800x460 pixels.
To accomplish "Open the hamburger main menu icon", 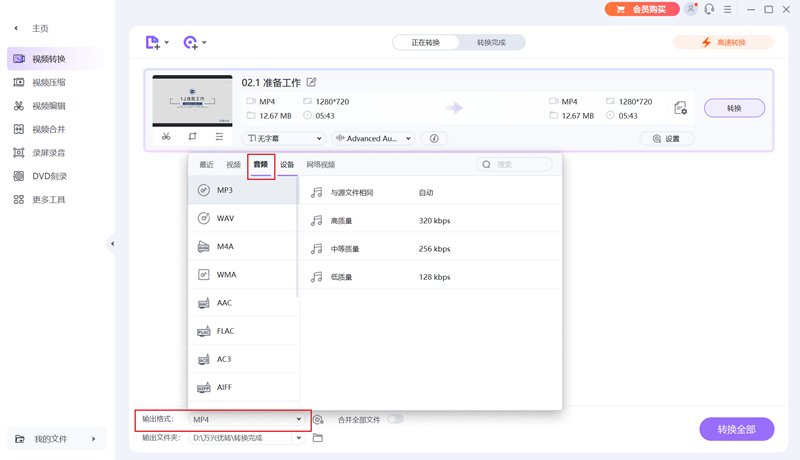I will point(728,9).
